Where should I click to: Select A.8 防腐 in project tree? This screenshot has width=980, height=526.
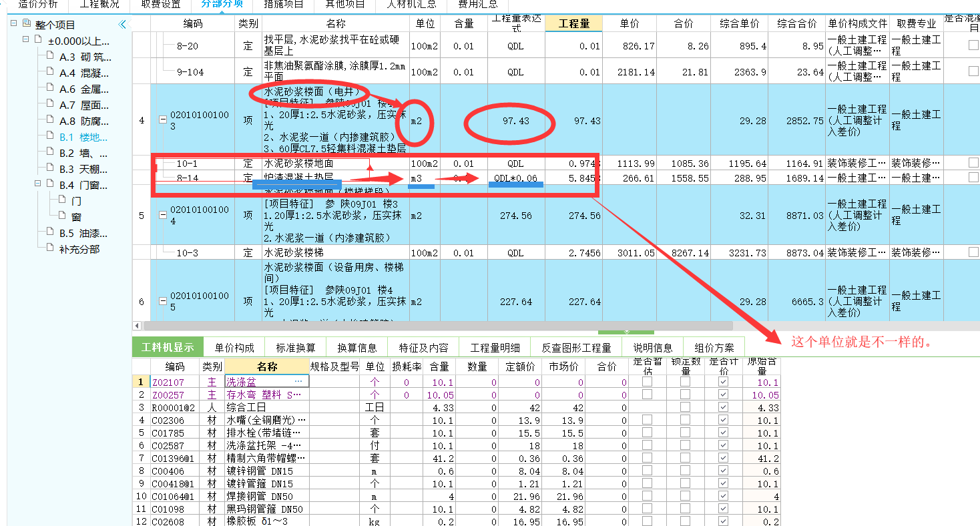[83, 121]
